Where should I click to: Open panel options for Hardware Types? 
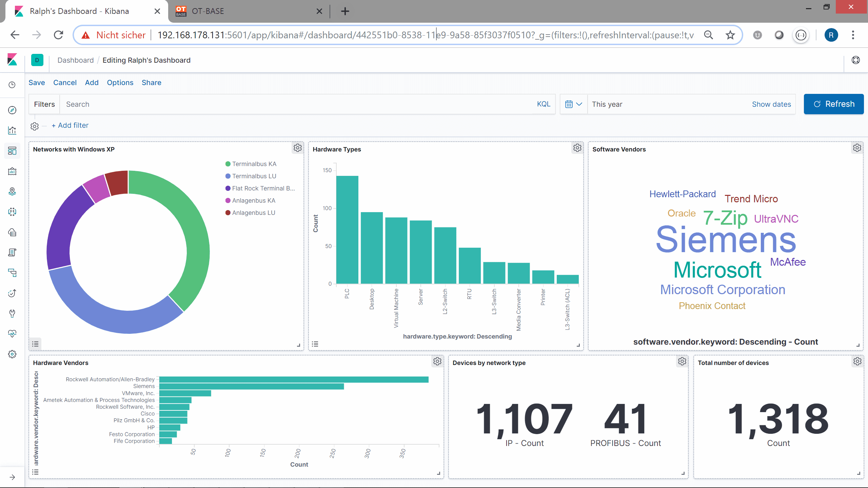coord(577,148)
